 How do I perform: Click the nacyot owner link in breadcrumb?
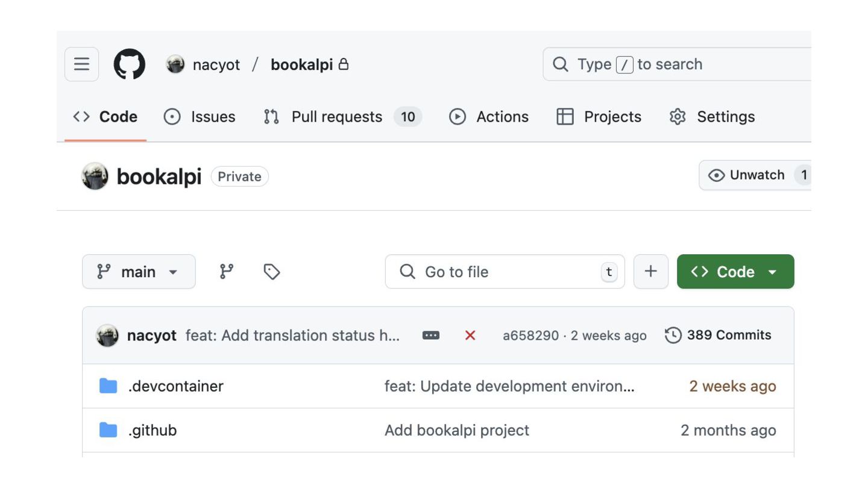pos(216,64)
